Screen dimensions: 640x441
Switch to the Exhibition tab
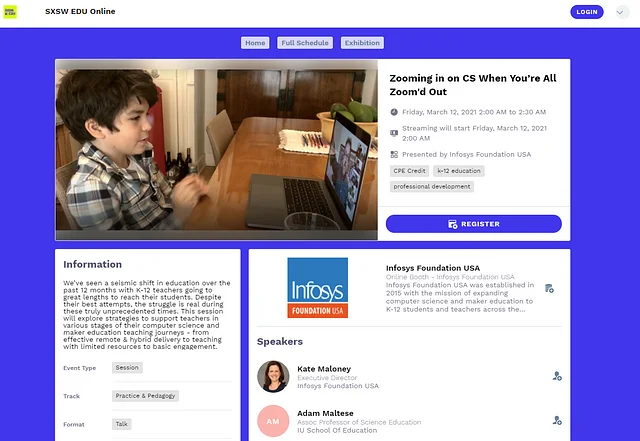coord(362,43)
